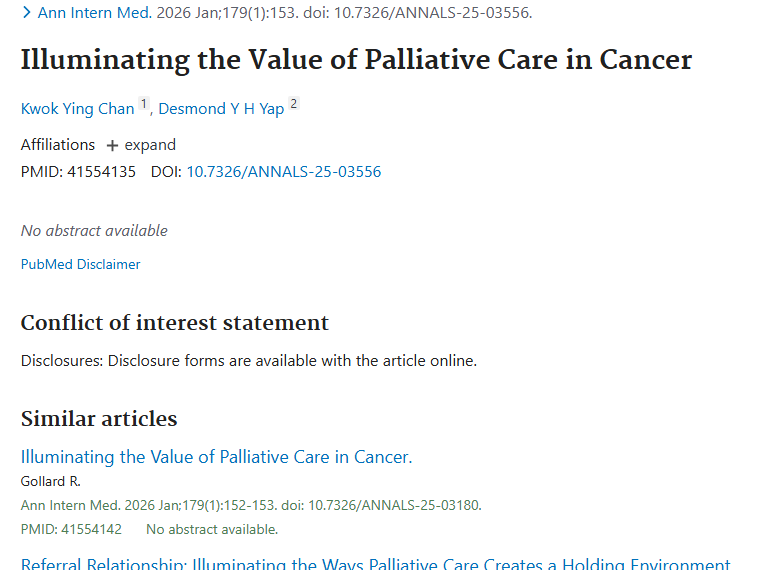This screenshot has height=570, width=760.
Task: Click the Disclosures statement sentence
Action: pos(249,360)
